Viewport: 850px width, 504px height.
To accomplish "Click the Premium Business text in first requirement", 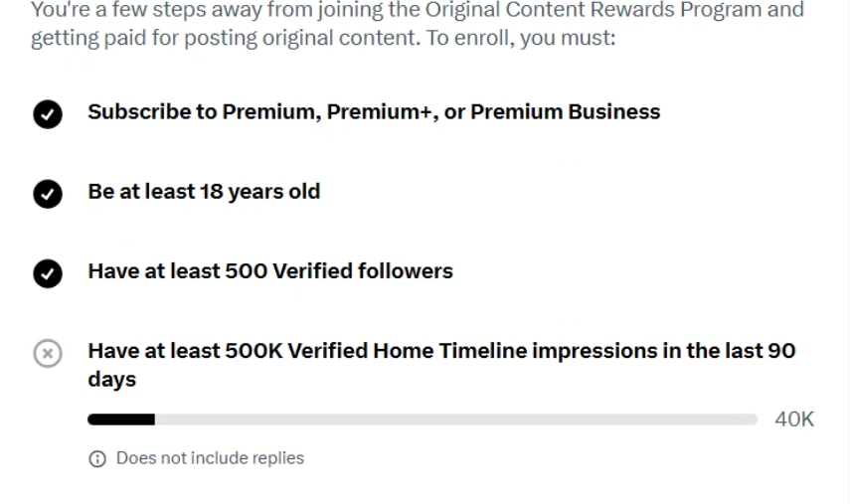I will (566, 111).
